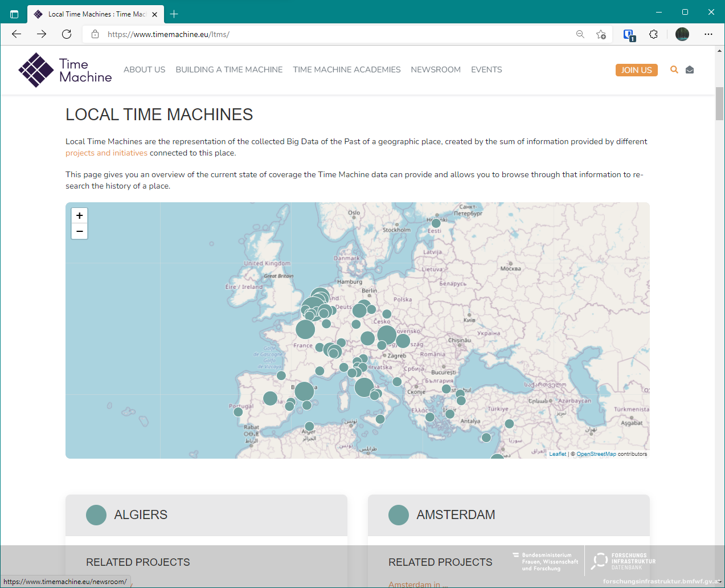
Task: Zoom in on the map
Action: (x=80, y=215)
